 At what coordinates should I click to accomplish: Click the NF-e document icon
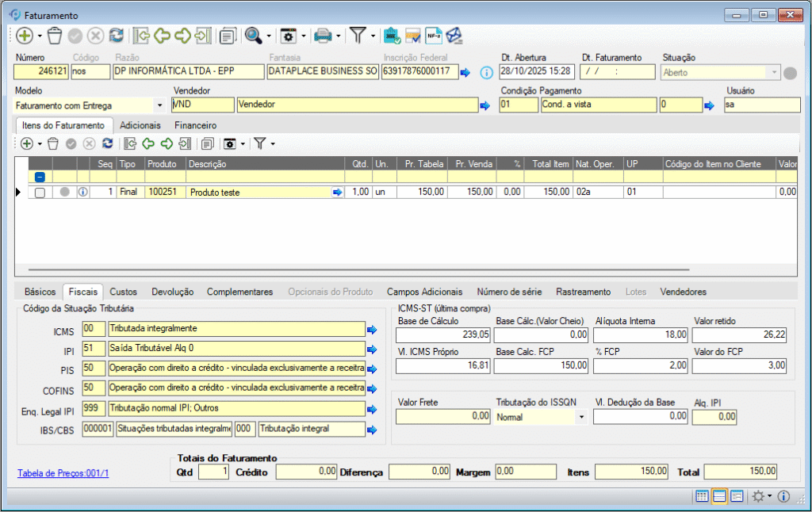coord(433,36)
